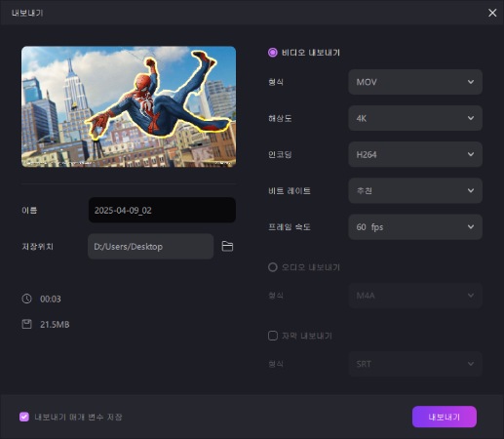The height and width of the screenshot is (439, 504).
Task: Select the 비디오 내보내기 radio button
Action: click(x=273, y=53)
